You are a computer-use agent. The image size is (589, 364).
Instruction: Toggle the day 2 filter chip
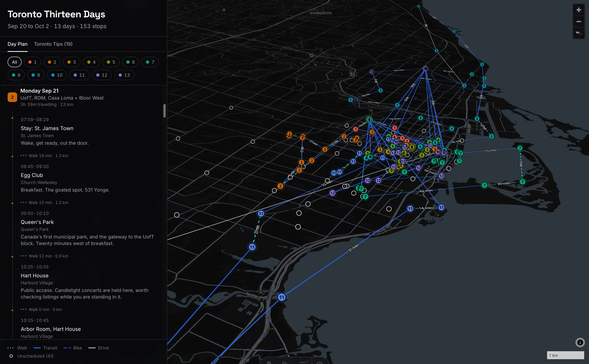tap(52, 62)
